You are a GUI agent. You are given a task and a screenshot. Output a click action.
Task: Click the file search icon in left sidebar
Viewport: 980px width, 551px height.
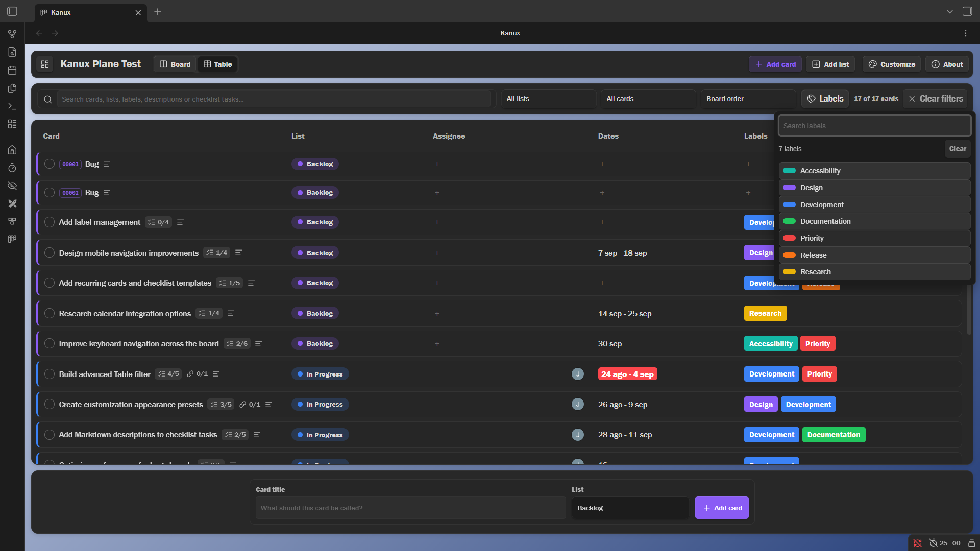pos(12,52)
